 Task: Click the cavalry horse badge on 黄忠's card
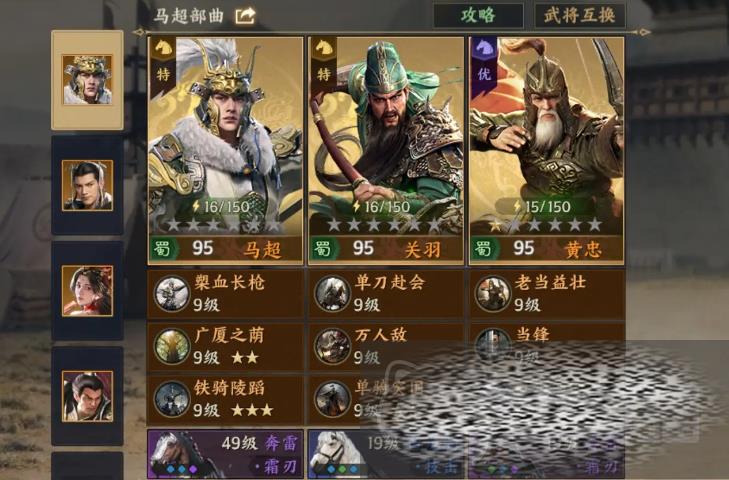484,49
